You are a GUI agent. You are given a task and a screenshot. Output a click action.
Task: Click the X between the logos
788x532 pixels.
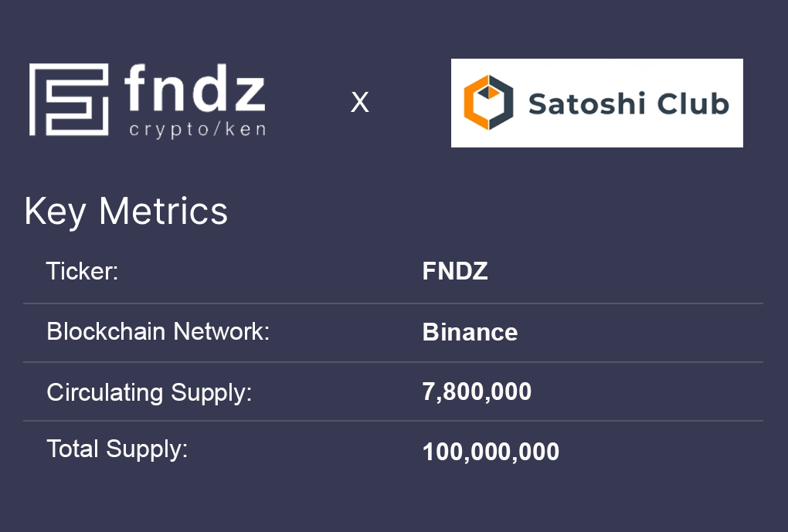[360, 102]
